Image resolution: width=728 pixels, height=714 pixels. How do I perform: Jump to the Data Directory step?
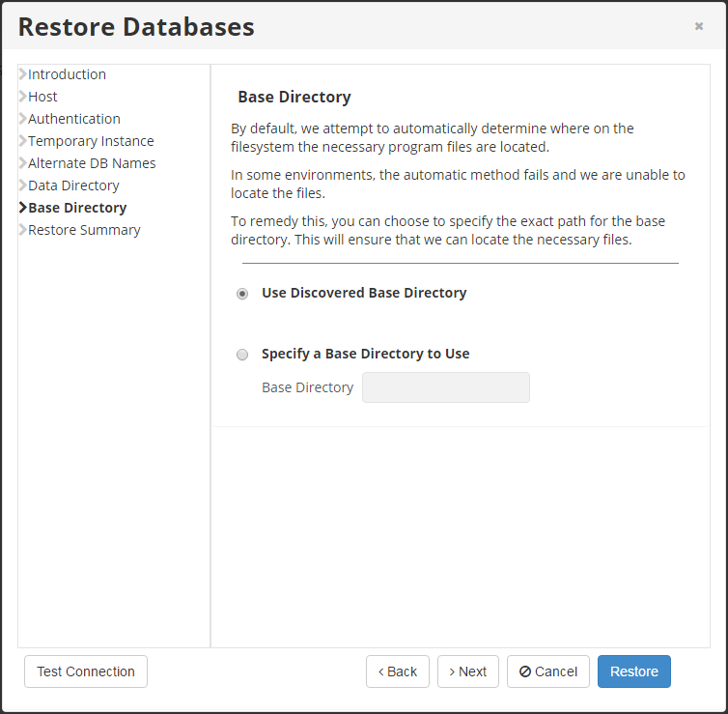[73, 186]
